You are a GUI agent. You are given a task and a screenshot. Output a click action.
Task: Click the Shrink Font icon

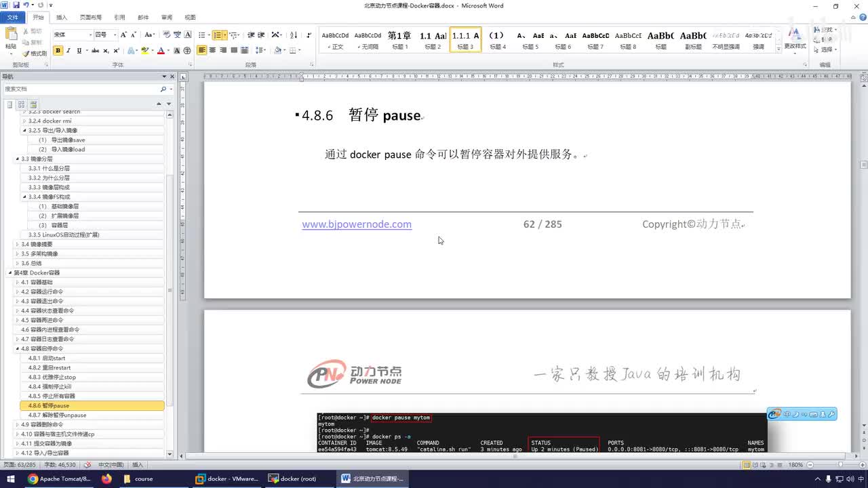click(134, 35)
